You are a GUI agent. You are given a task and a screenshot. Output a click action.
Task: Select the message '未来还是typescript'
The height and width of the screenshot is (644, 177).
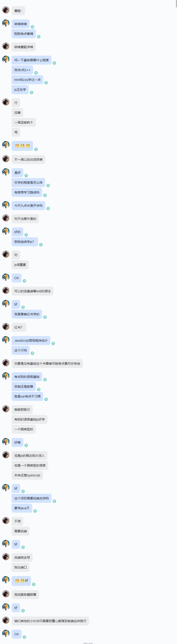[x=27, y=475]
